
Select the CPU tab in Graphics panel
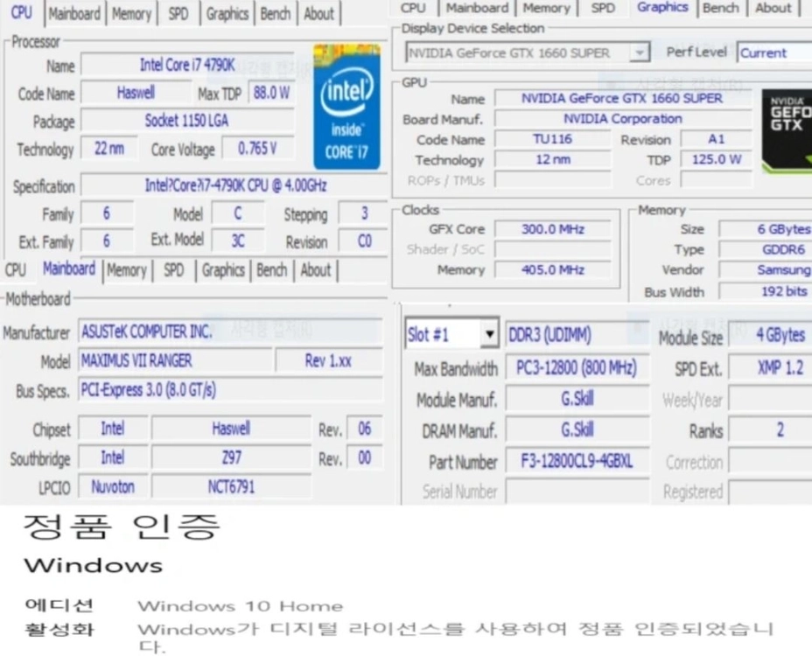[413, 8]
